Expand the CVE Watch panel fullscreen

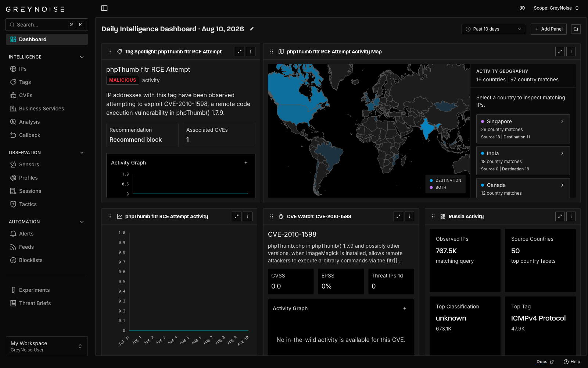coord(398,217)
